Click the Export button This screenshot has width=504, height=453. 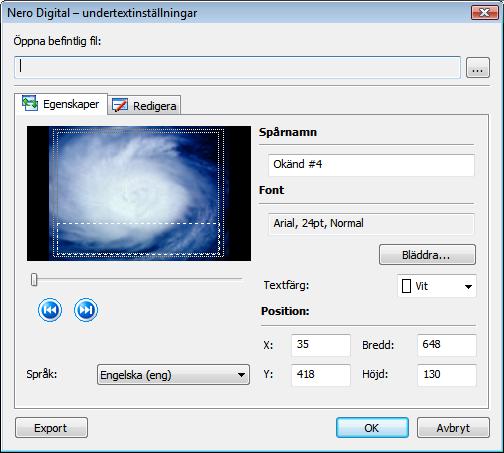coord(51,428)
